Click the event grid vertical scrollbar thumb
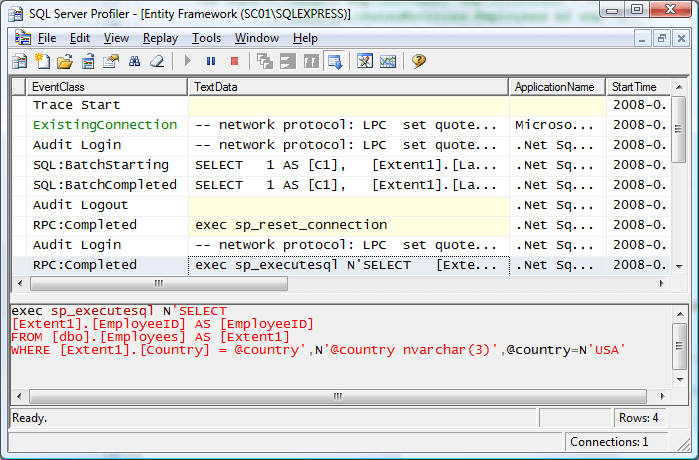 pyautogui.click(x=678, y=129)
